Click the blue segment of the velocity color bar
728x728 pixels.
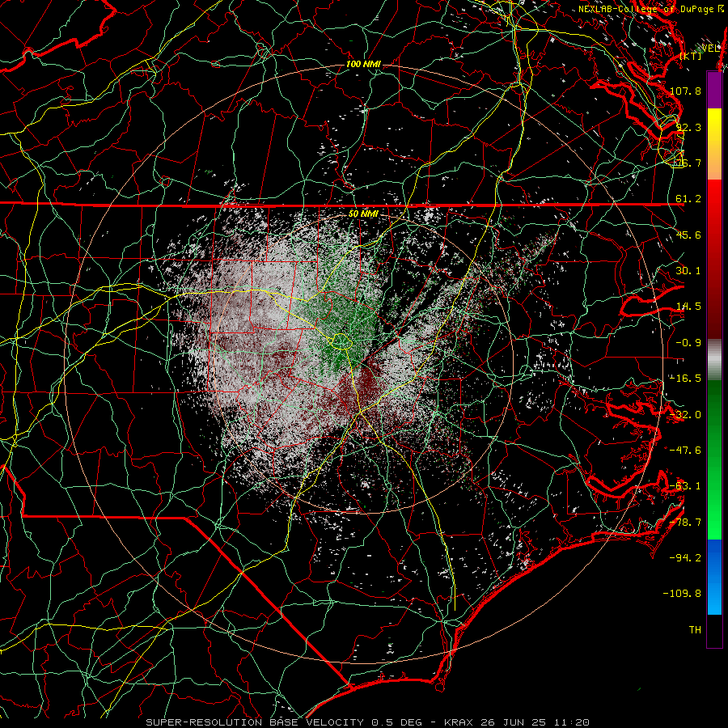pyautogui.click(x=714, y=576)
